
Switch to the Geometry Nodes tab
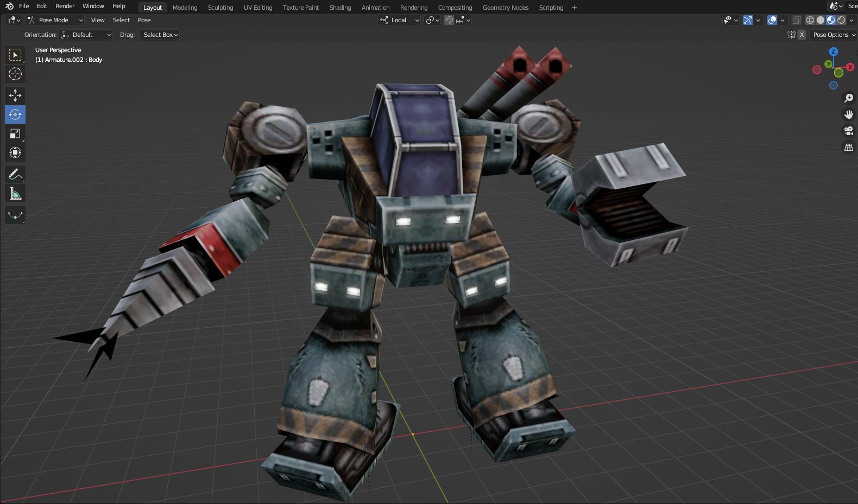(505, 8)
